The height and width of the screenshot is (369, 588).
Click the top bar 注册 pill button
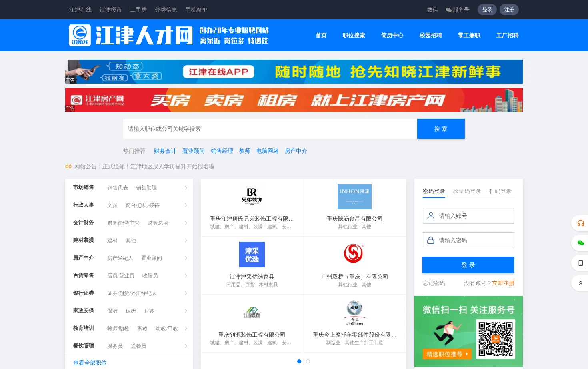(509, 10)
